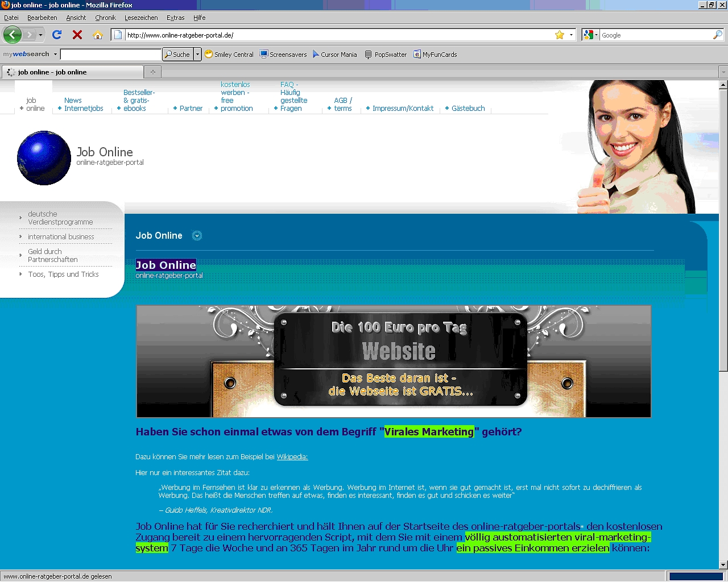Launch PopSwatter from the toolbar

386,55
